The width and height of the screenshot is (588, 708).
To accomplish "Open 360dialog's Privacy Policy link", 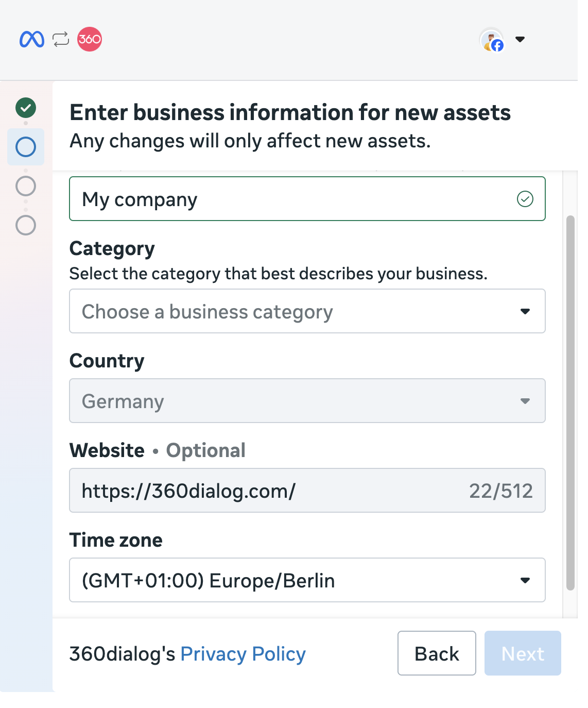I will pos(243,654).
